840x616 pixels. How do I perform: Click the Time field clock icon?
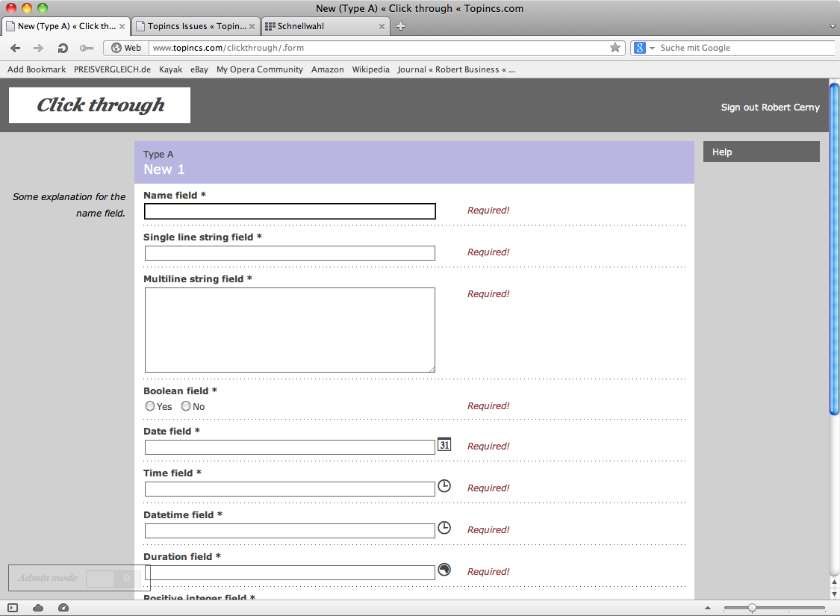444,486
